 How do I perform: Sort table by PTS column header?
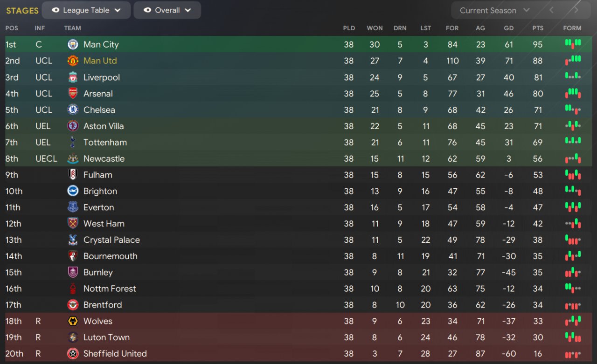(538, 28)
